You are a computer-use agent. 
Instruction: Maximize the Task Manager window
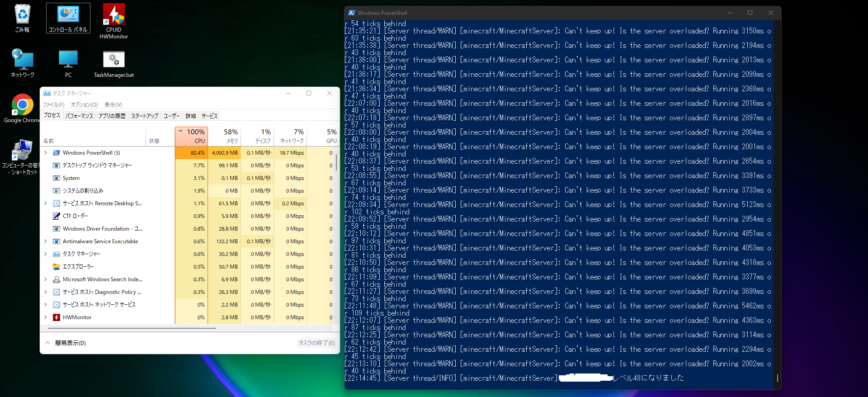(x=309, y=93)
